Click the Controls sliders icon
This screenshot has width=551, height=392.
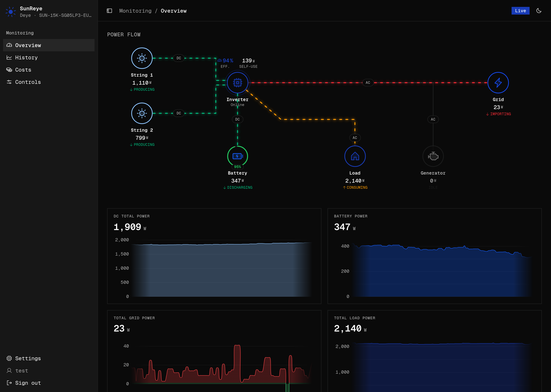[x=9, y=82]
